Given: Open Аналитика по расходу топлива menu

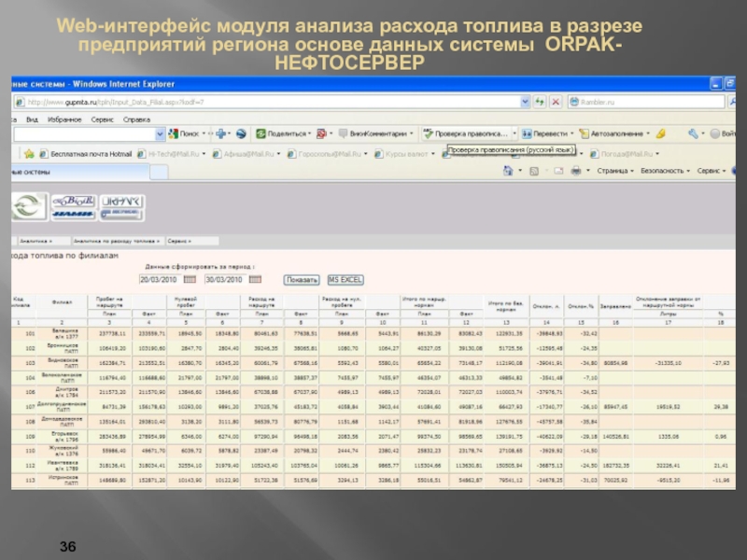Looking at the screenshot, I should coord(116,241).
